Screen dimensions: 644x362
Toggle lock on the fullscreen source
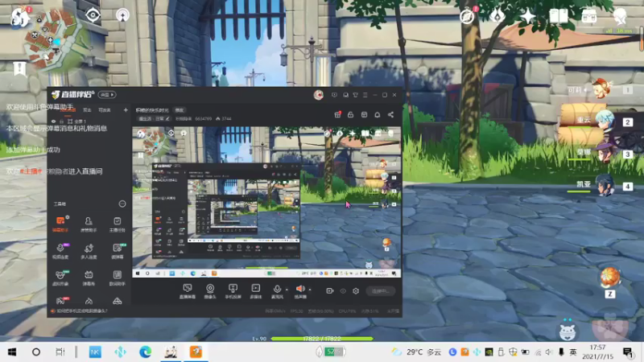62,121
